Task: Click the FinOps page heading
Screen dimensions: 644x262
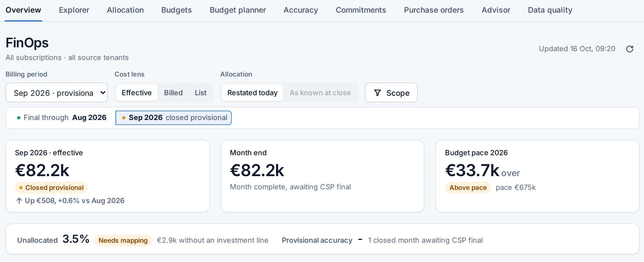Action: (x=27, y=43)
